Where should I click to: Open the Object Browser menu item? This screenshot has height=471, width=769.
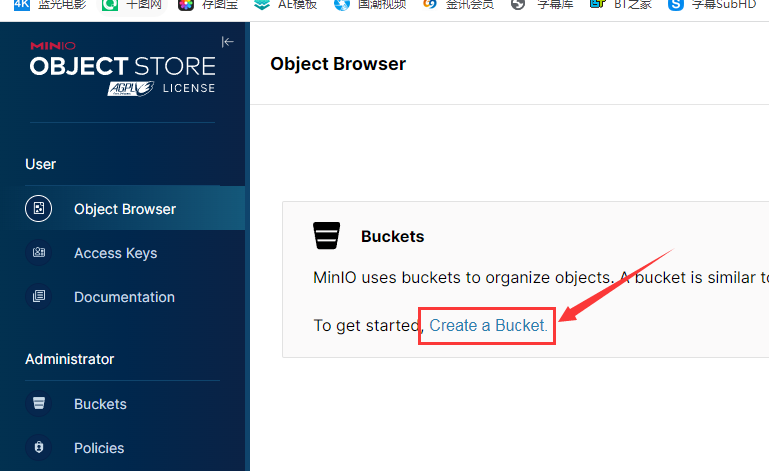pyautogui.click(x=125, y=209)
